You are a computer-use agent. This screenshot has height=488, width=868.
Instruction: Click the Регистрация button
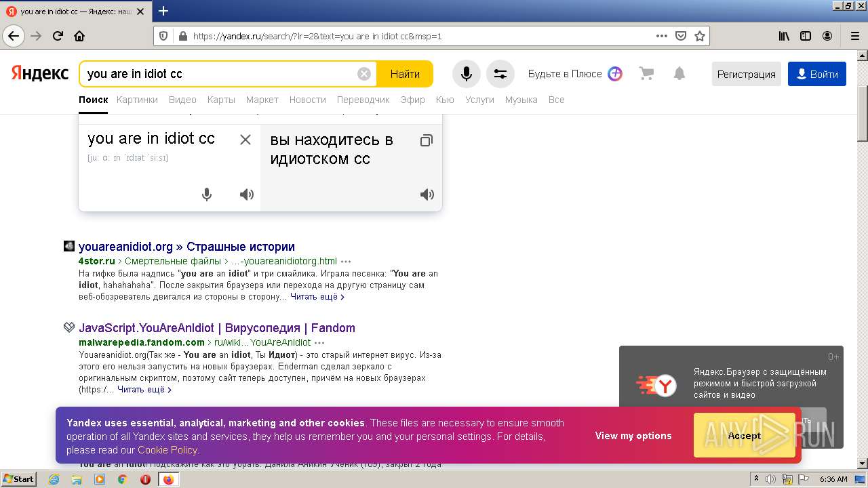(x=747, y=74)
